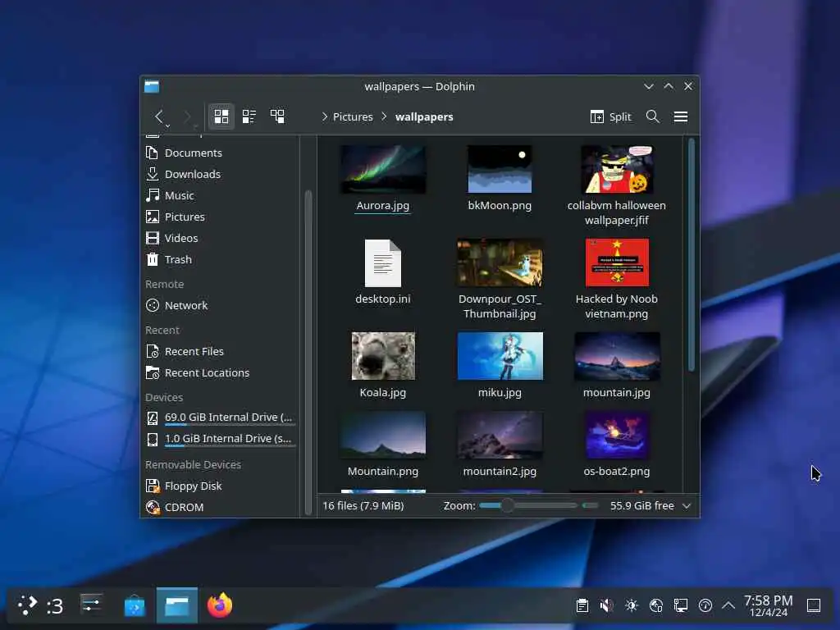Screen dimensions: 840x630
Task: Launch Firefox from taskbar
Action: (220, 606)
